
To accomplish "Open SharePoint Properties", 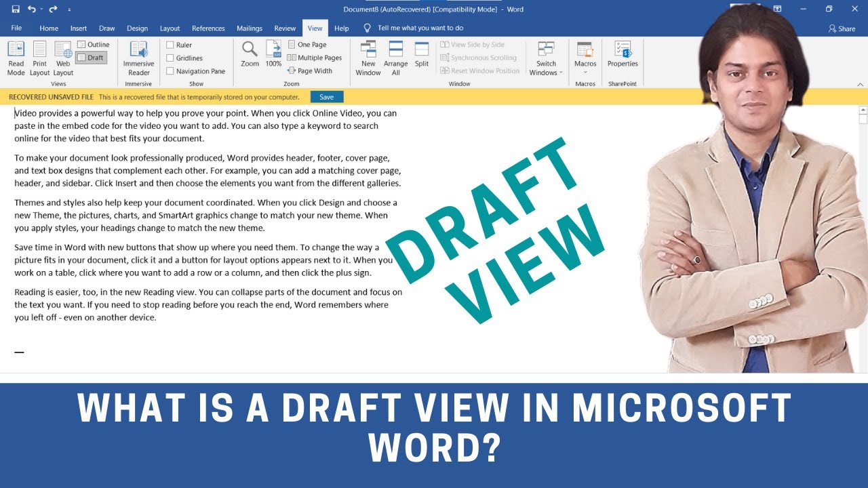I will [623, 55].
